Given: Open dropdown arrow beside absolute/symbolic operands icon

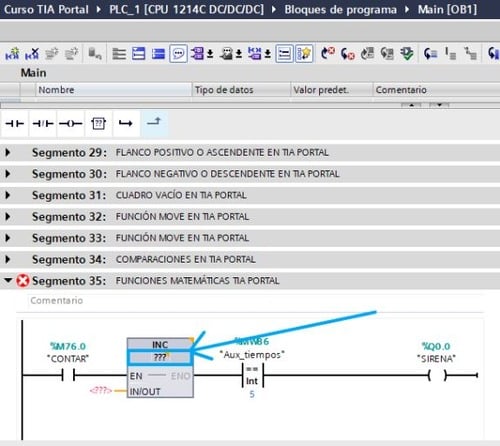Looking at the screenshot, I should (210, 54).
